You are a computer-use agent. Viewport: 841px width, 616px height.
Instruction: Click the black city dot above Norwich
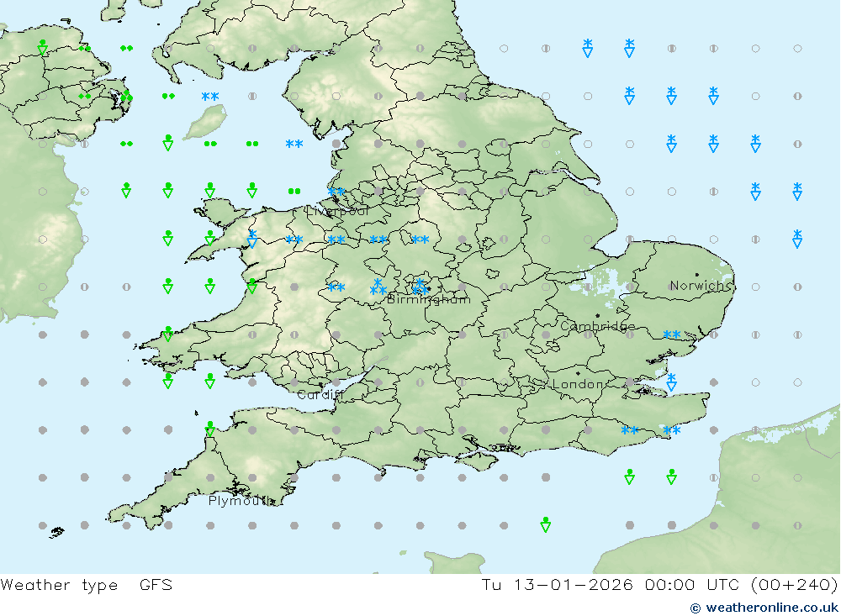tap(696, 275)
